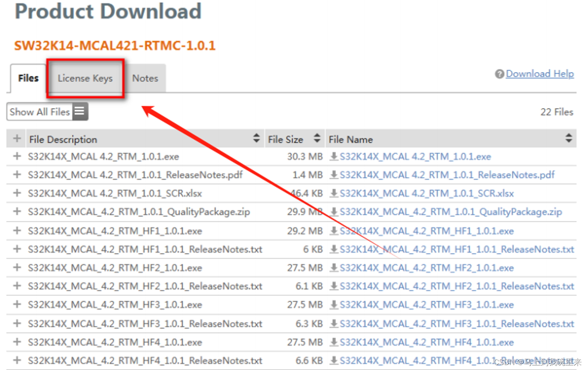588x370 pixels.
Task: Click download icon for HF3 ReleaseNotes.txt
Action: pos(334,323)
